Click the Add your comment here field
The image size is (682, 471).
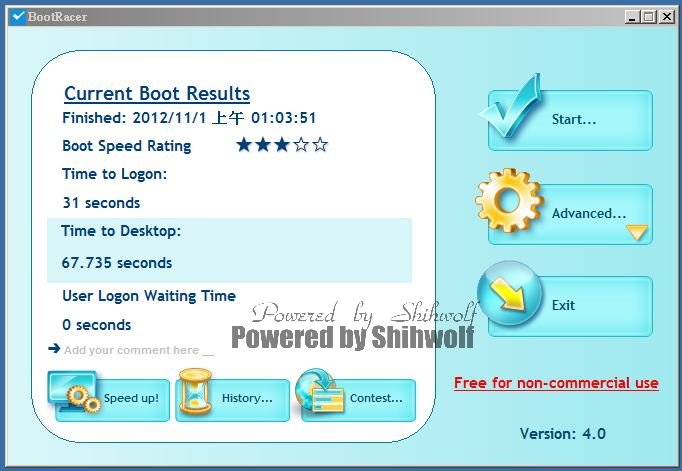[139, 350]
